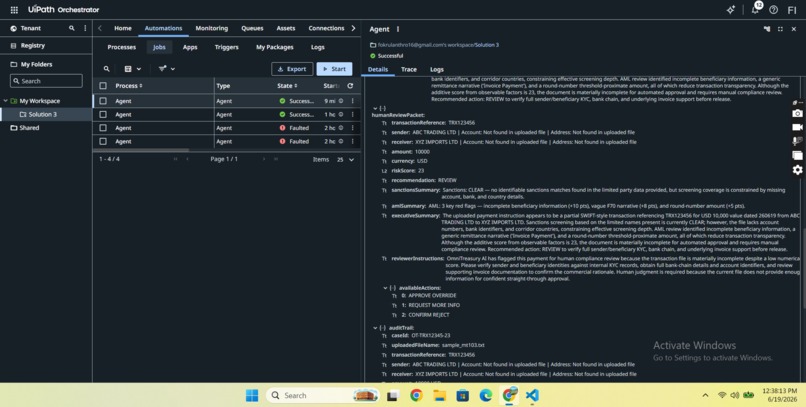Start a new job
The image size is (806, 407).
[334, 69]
